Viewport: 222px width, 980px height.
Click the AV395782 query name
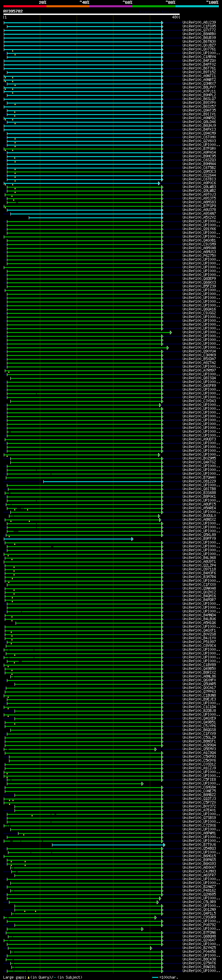tap(13, 11)
